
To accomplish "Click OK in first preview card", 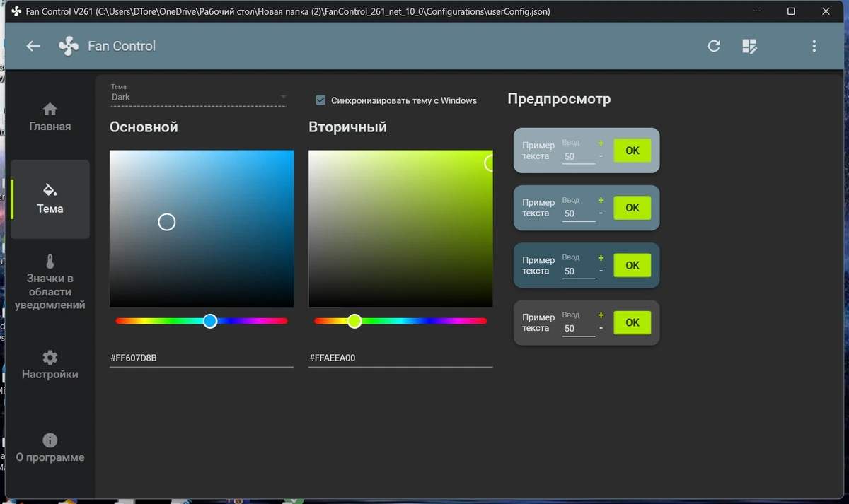I will point(632,151).
